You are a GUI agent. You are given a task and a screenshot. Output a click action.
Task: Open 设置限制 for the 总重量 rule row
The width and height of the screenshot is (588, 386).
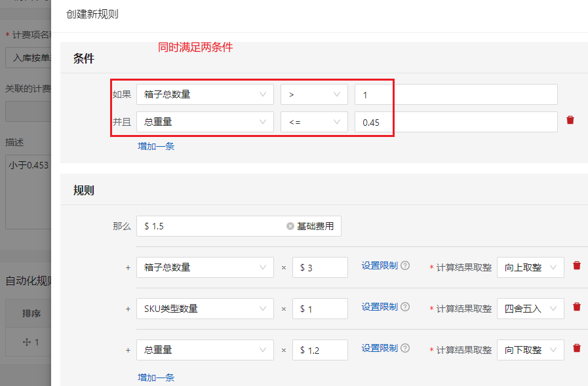tap(380, 348)
